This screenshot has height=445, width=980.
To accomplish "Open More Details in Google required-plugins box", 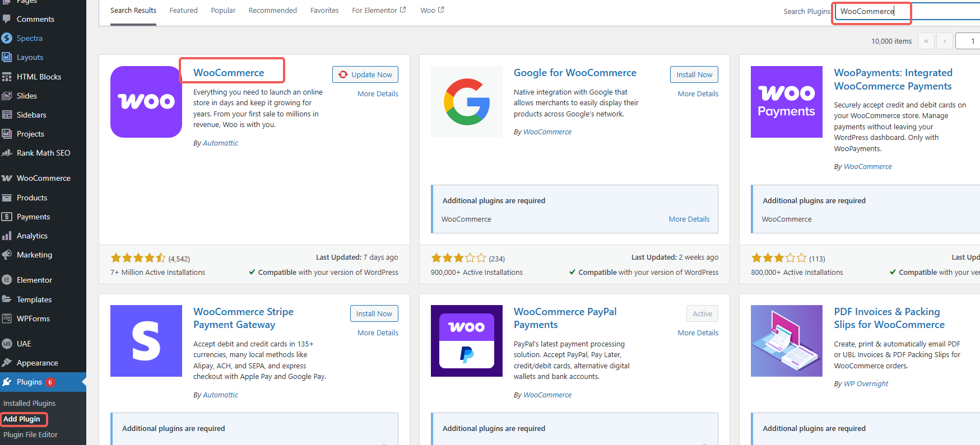I will [x=689, y=219].
